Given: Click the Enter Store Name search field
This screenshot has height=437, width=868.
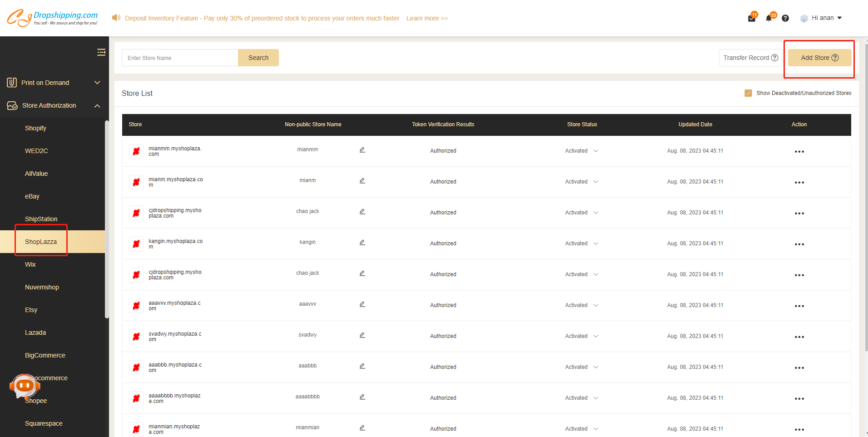Looking at the screenshot, I should [180, 58].
